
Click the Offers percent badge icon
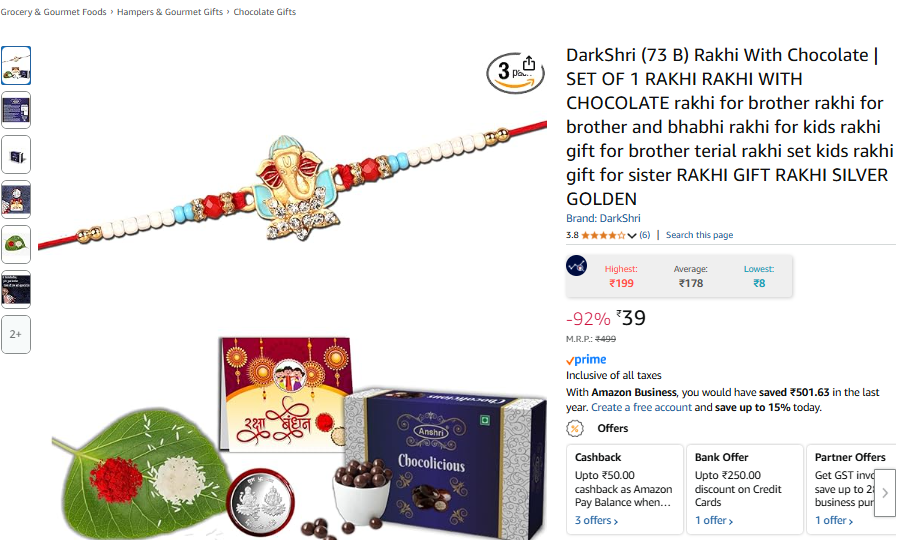click(575, 428)
